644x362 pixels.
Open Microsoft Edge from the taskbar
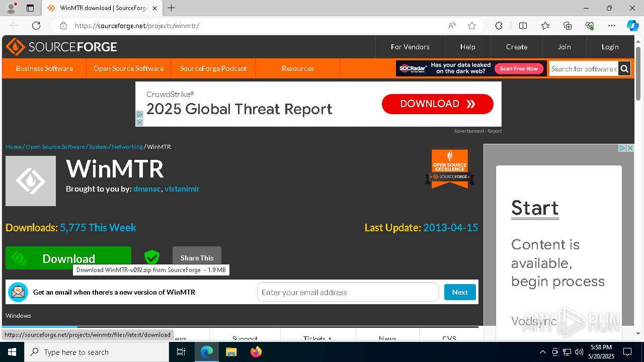tap(207, 352)
